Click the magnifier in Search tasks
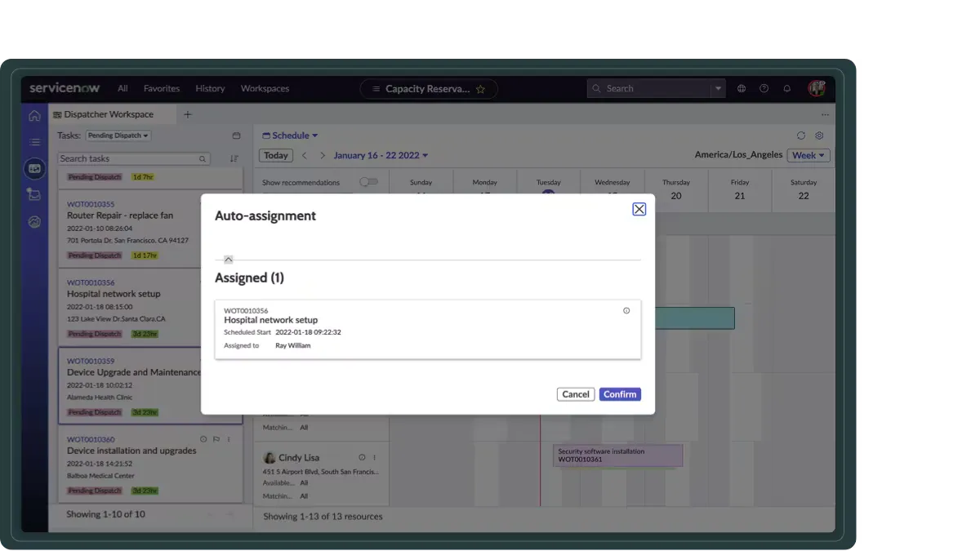Viewport: 980px width, 551px height. [203, 159]
